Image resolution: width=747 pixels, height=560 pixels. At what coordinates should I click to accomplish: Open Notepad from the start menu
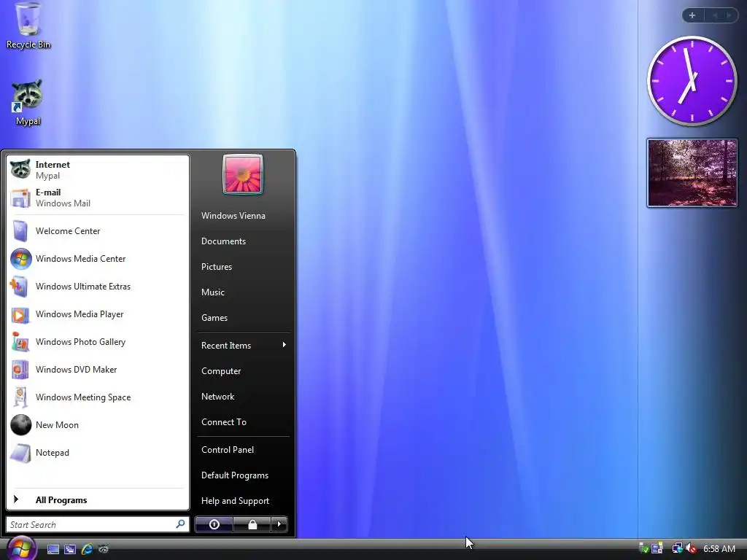click(98, 452)
